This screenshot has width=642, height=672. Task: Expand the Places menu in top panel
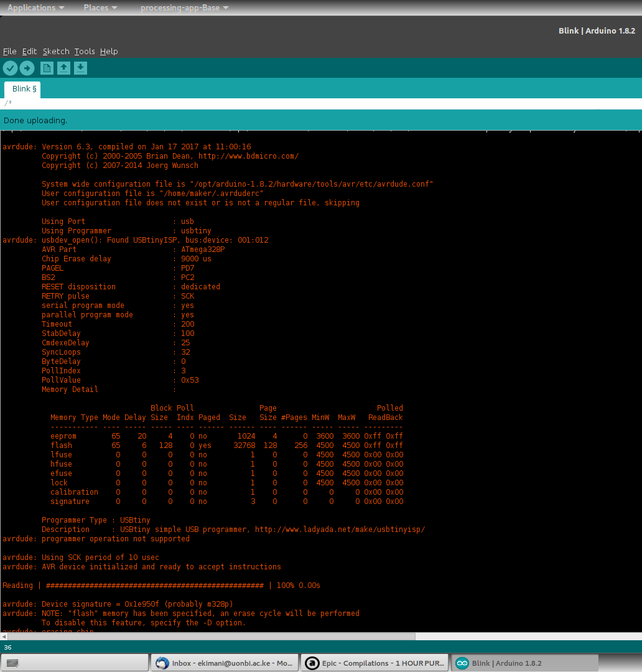[x=100, y=7]
